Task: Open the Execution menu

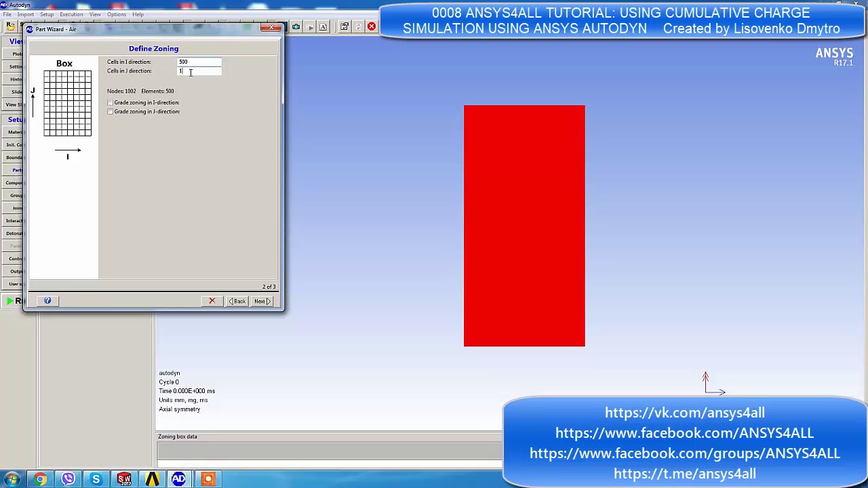Action: 71,14
